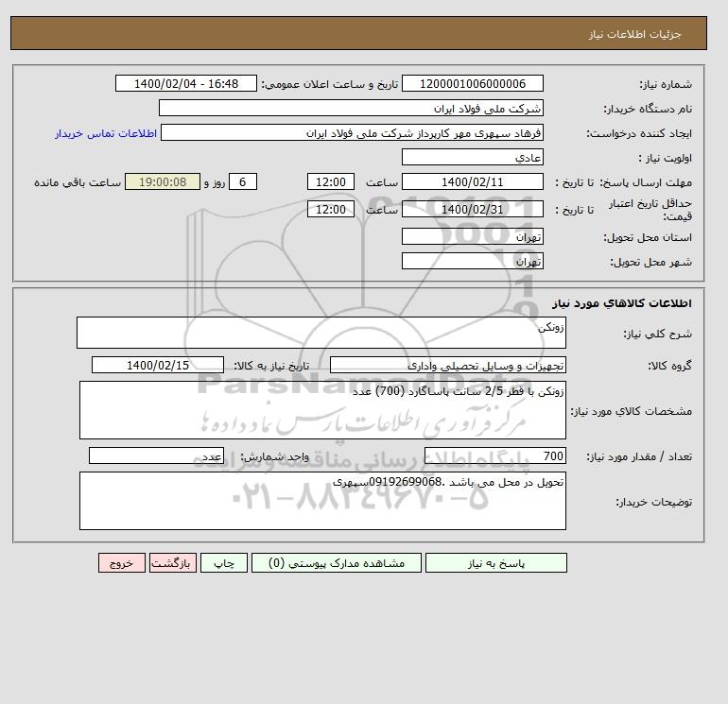Click the label شرح کلی نیاز

point(657,334)
